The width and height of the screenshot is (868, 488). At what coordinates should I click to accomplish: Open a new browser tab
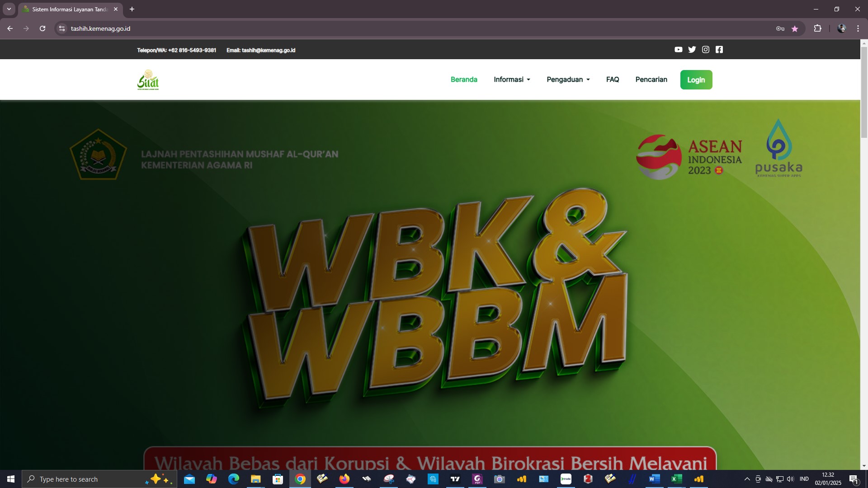[132, 9]
